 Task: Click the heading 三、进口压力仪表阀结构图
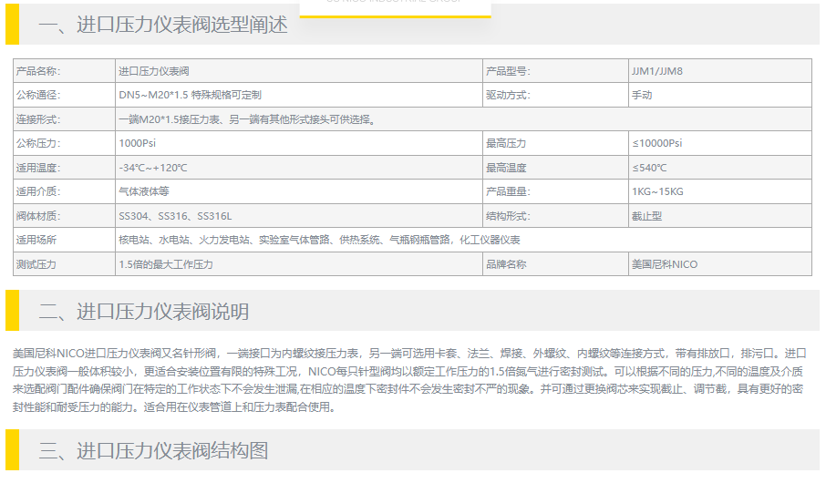point(153,450)
